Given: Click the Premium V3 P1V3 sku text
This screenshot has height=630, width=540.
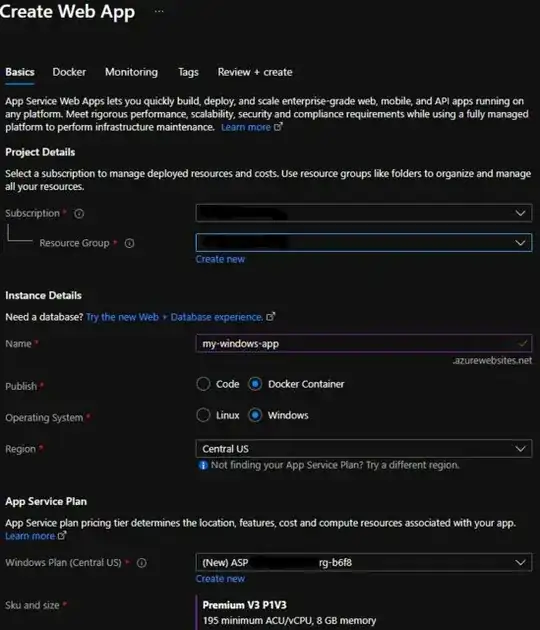Looking at the screenshot, I should pyautogui.click(x=245, y=605).
